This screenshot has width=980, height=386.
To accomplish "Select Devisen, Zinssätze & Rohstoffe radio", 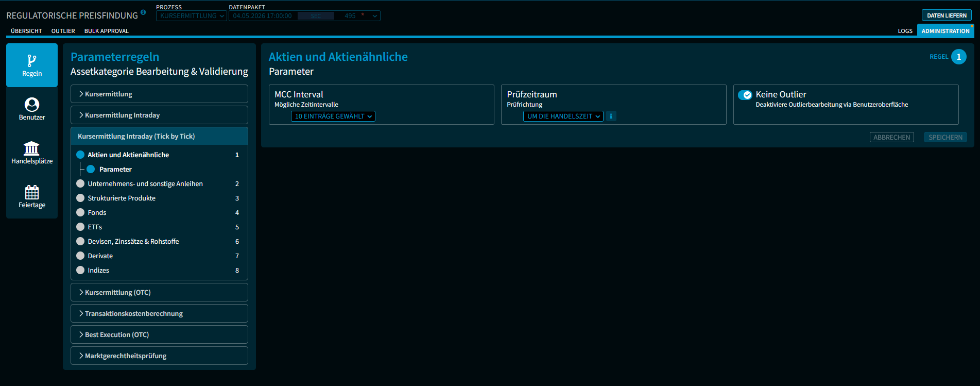I will click(80, 241).
